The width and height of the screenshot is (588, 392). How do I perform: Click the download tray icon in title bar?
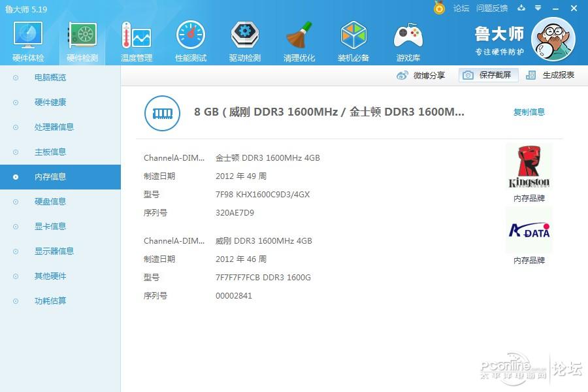click(x=521, y=7)
